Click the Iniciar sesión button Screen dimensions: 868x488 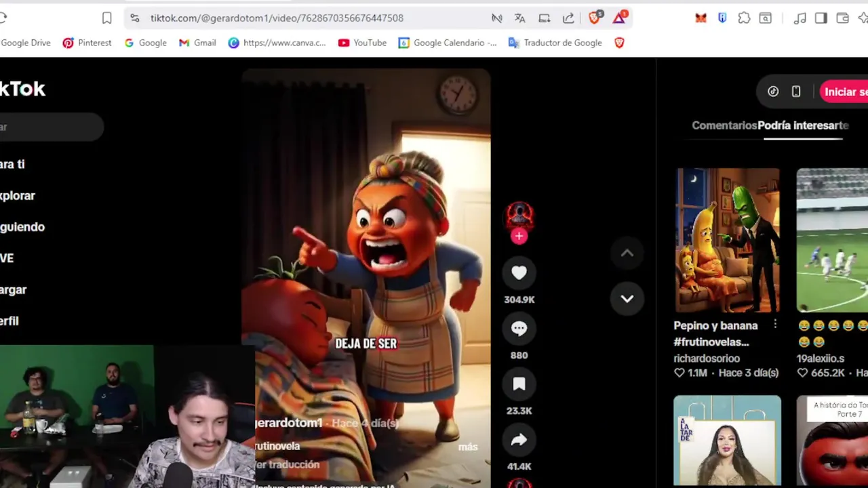[x=844, y=91]
